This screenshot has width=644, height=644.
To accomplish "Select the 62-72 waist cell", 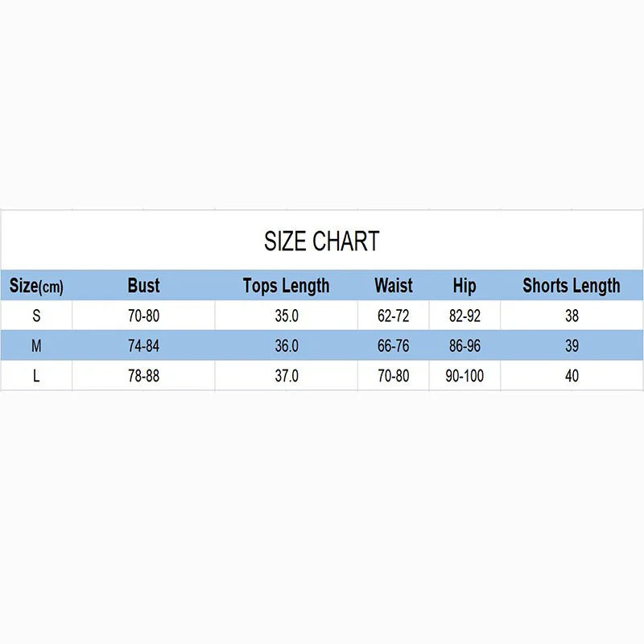I will (393, 316).
